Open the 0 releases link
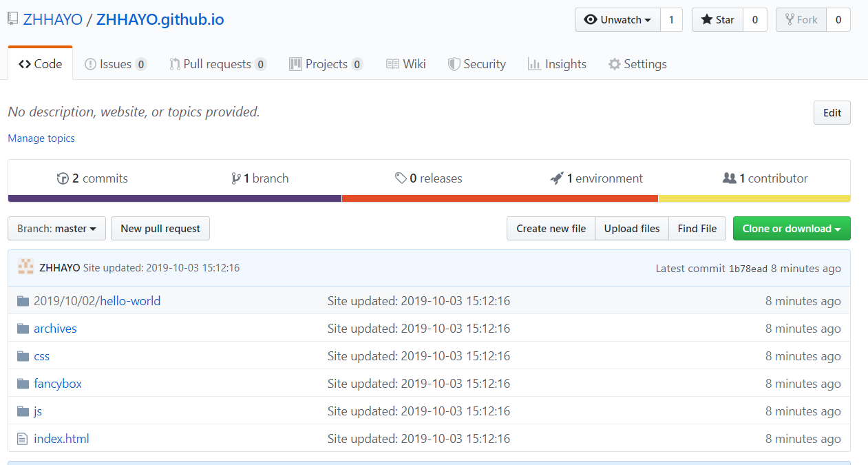 [x=429, y=178]
